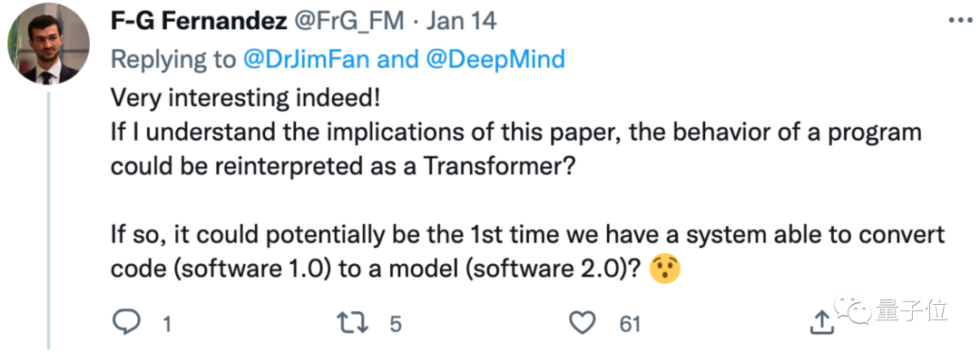980x353 pixels.
Task: Click the reply count of 1
Action: pos(167,324)
